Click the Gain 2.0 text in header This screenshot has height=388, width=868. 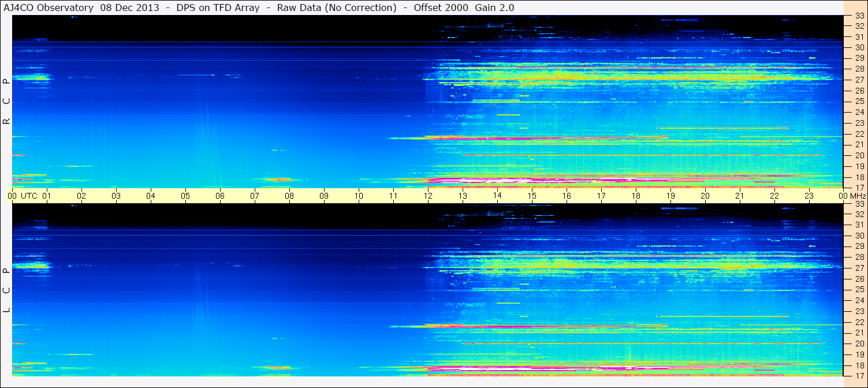[x=494, y=8]
